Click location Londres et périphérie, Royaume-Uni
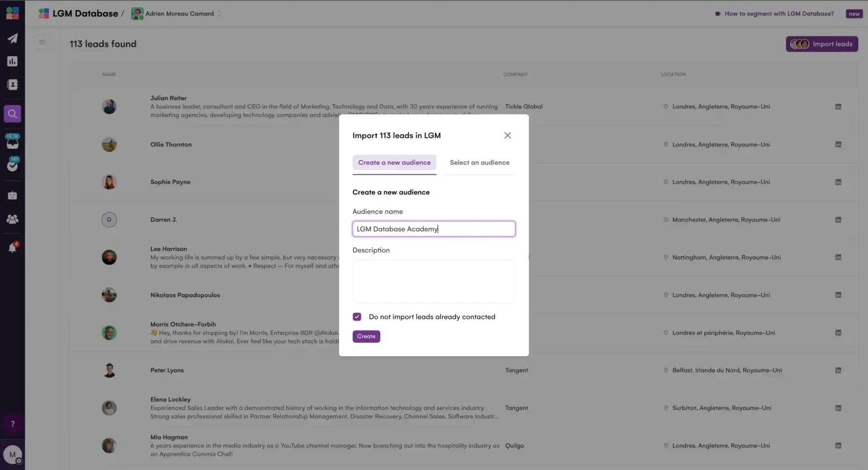Screen dimensions: 868x470 click(723, 333)
